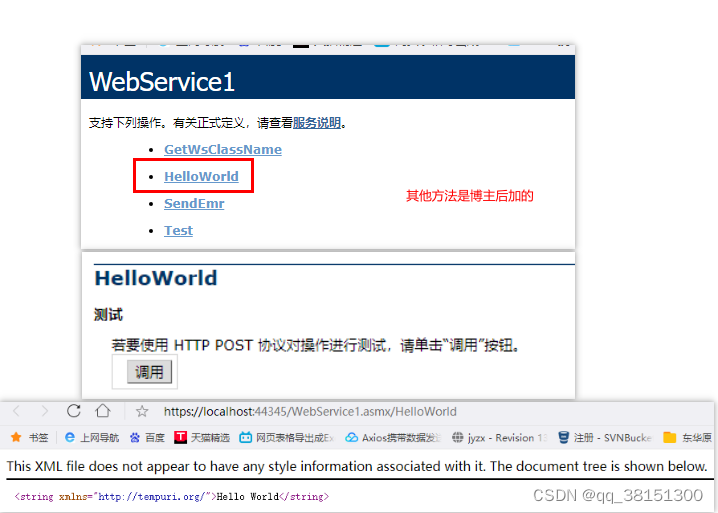Open the GetWsClassName operation link
Image resolution: width=718 pixels, height=513 pixels.
223,150
